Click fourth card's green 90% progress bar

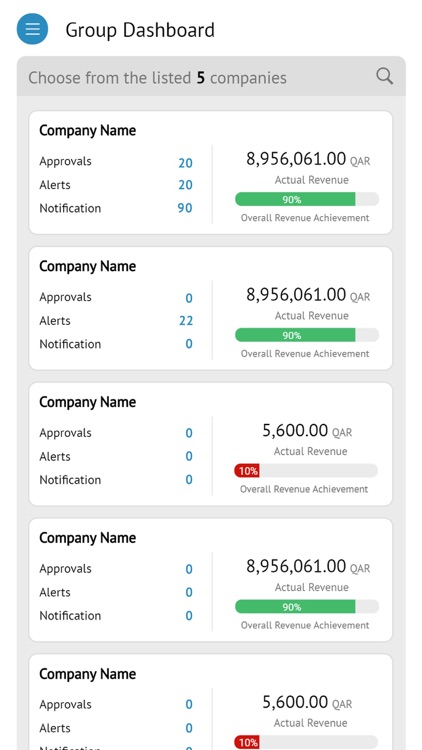point(307,607)
